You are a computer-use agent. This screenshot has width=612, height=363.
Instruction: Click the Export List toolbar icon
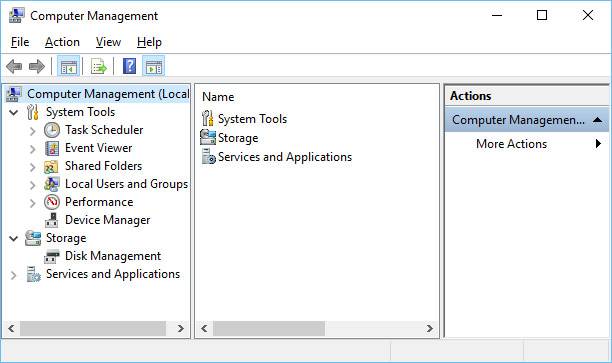98,66
